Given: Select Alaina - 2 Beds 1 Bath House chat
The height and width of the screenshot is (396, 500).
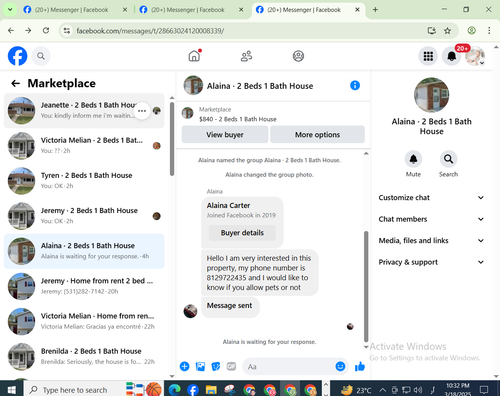Looking at the screenshot, I should [x=84, y=251].
